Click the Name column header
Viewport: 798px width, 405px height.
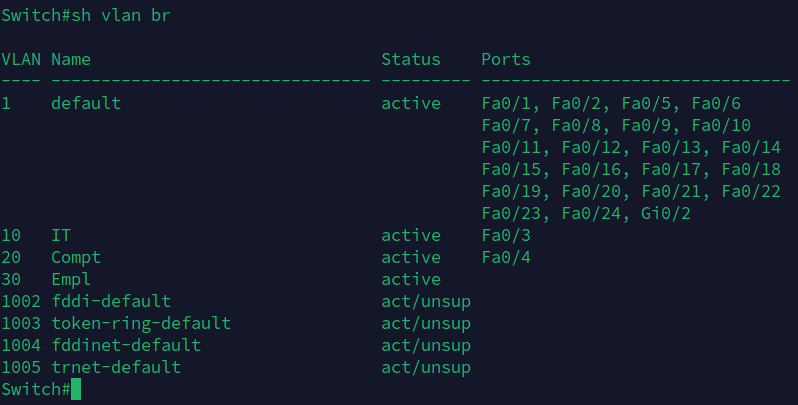coord(71,59)
